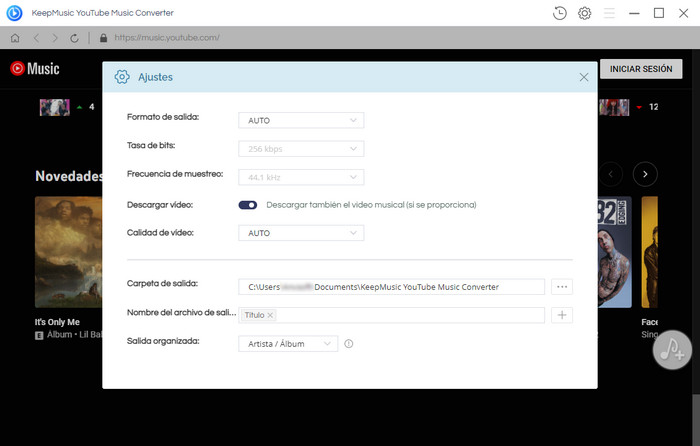Click chart thumbnail next to number 4
The width and height of the screenshot is (700, 446).
[x=54, y=107]
